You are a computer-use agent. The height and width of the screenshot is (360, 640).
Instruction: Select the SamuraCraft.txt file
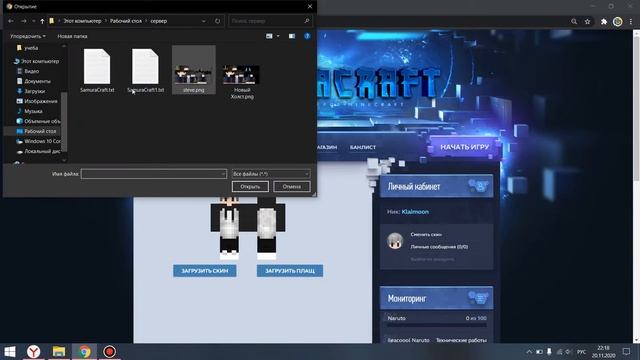point(97,71)
